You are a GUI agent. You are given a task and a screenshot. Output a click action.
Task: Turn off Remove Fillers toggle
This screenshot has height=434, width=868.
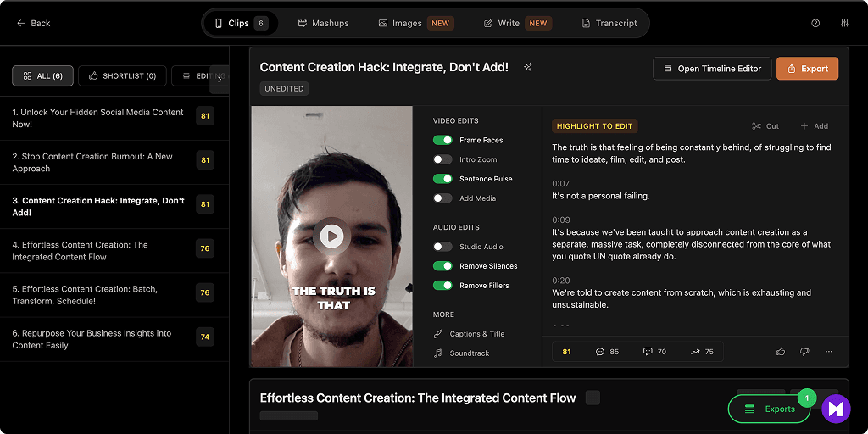[442, 286]
